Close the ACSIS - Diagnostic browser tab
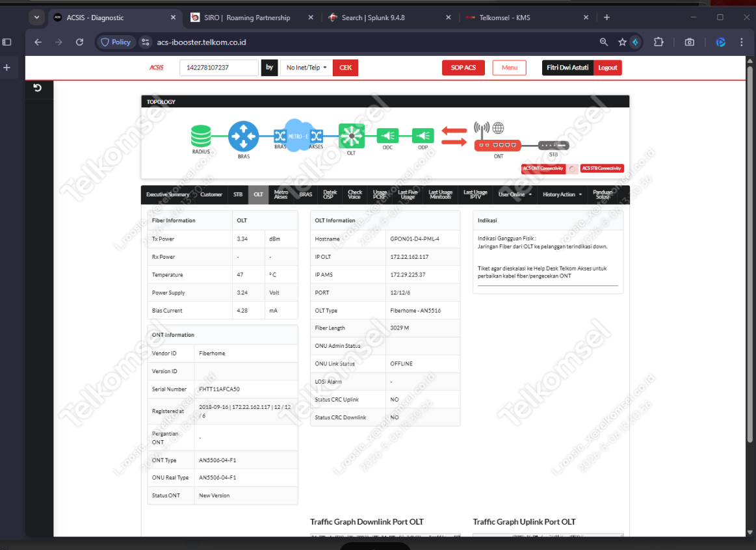The image size is (756, 550). coord(173,18)
